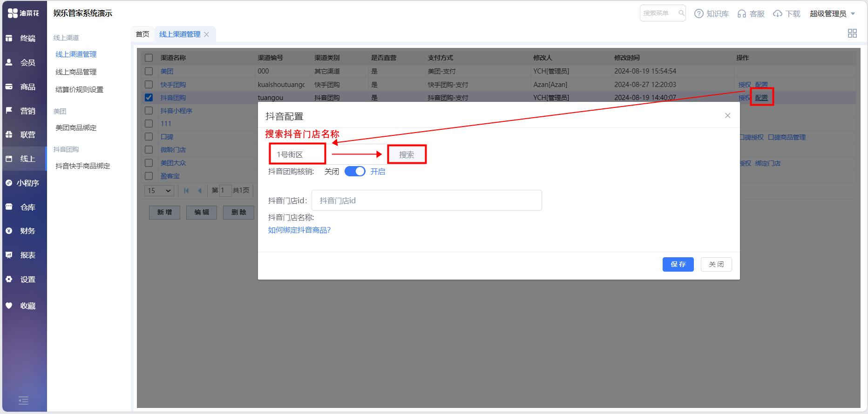Screen dimensions: 868x414
Task: Click the 关闭 button in dialog
Action: pyautogui.click(x=716, y=264)
